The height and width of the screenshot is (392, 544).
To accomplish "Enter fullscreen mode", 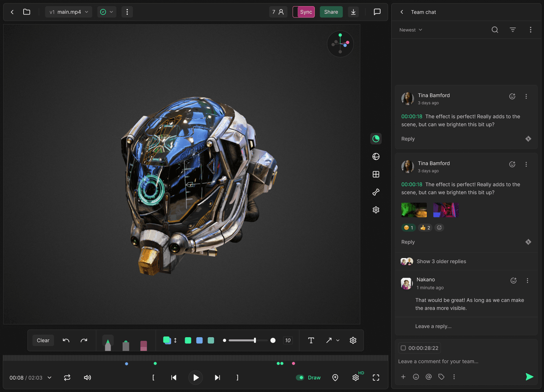I will pos(376,377).
